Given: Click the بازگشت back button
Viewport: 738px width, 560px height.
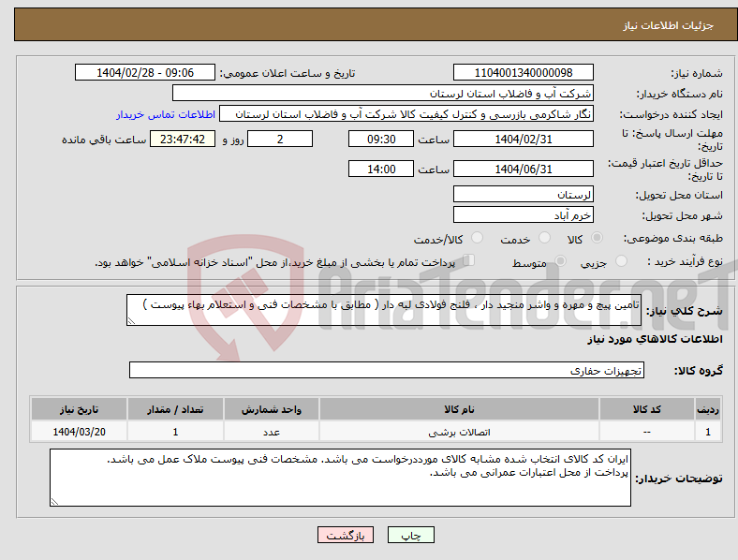Looking at the screenshot, I should click(x=346, y=535).
